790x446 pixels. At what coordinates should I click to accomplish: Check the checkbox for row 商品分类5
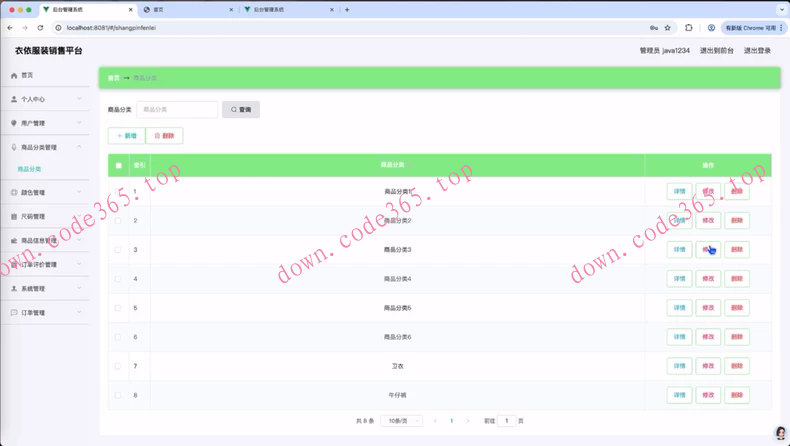click(x=118, y=308)
